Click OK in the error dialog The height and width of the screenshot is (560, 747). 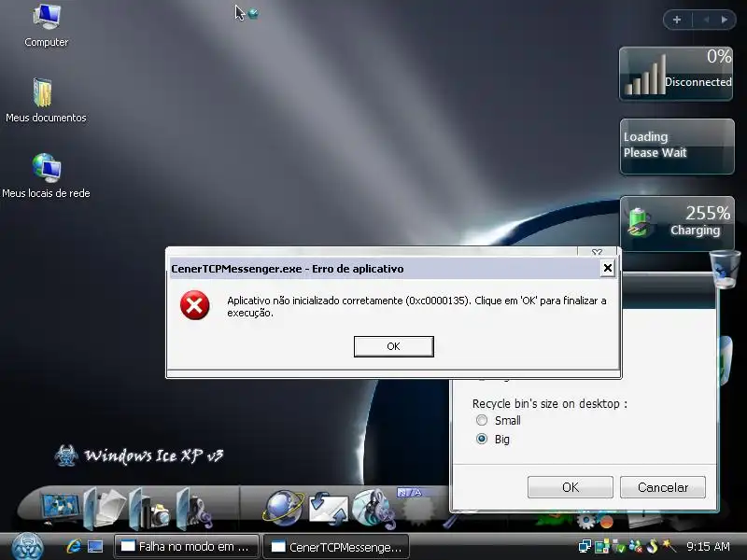coord(393,346)
